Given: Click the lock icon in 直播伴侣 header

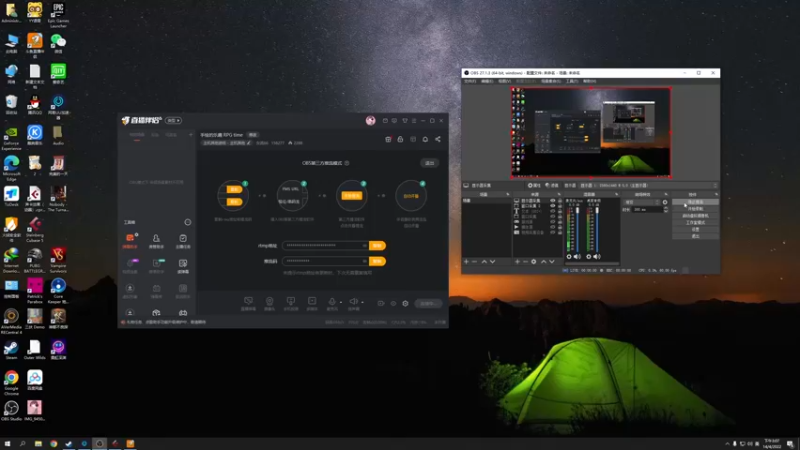Looking at the screenshot, I should click(x=400, y=139).
